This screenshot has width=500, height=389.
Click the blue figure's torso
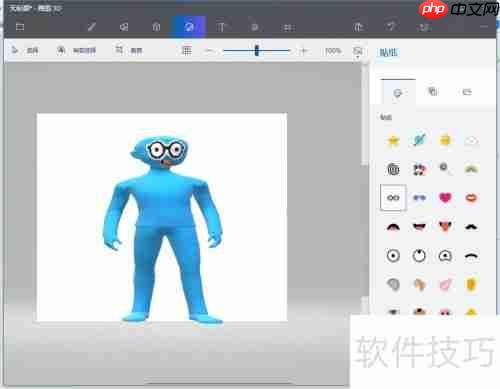click(164, 200)
